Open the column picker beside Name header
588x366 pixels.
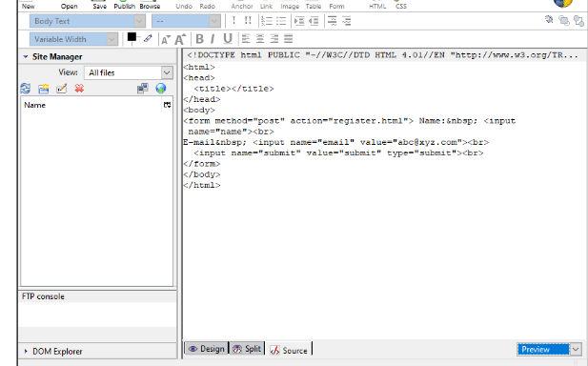167,105
